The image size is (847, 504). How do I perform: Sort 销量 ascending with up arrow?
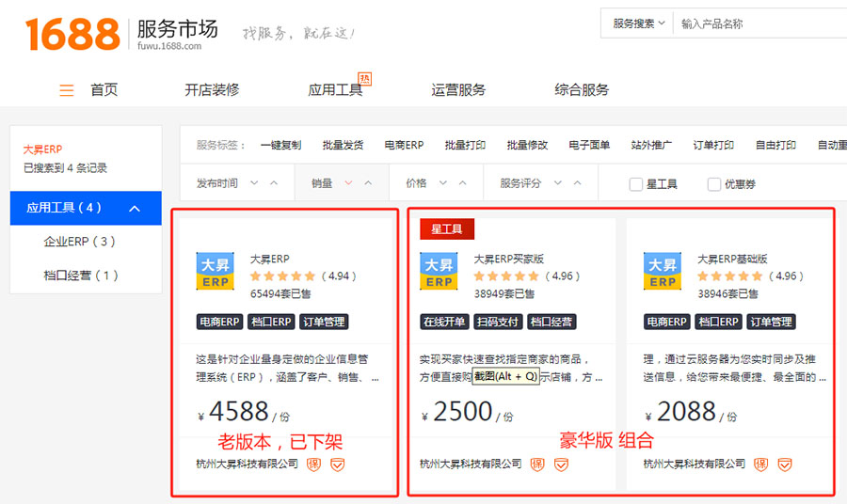point(368,183)
